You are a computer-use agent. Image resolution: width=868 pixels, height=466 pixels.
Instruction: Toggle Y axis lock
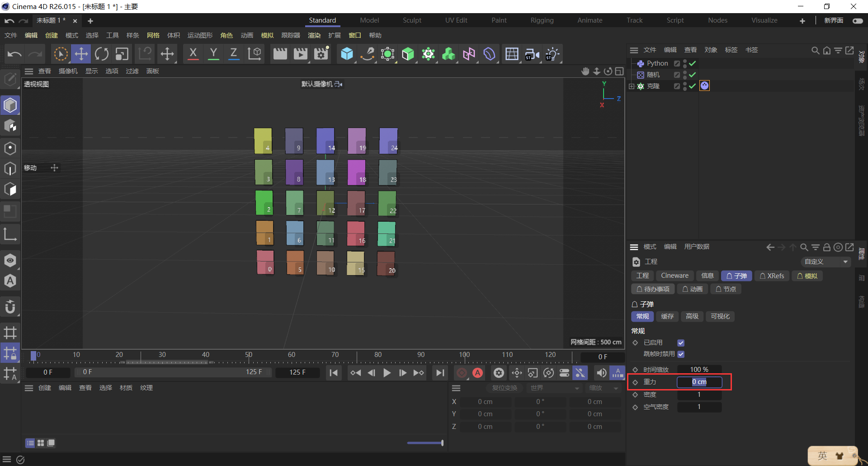[x=213, y=54]
